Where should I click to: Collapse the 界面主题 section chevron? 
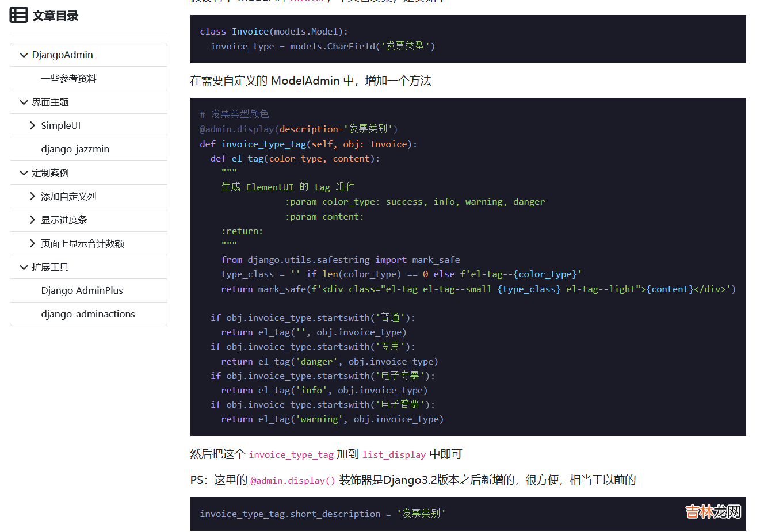tap(24, 102)
